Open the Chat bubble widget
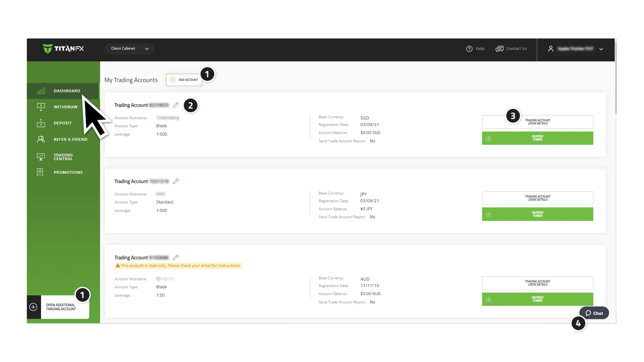 pos(594,313)
